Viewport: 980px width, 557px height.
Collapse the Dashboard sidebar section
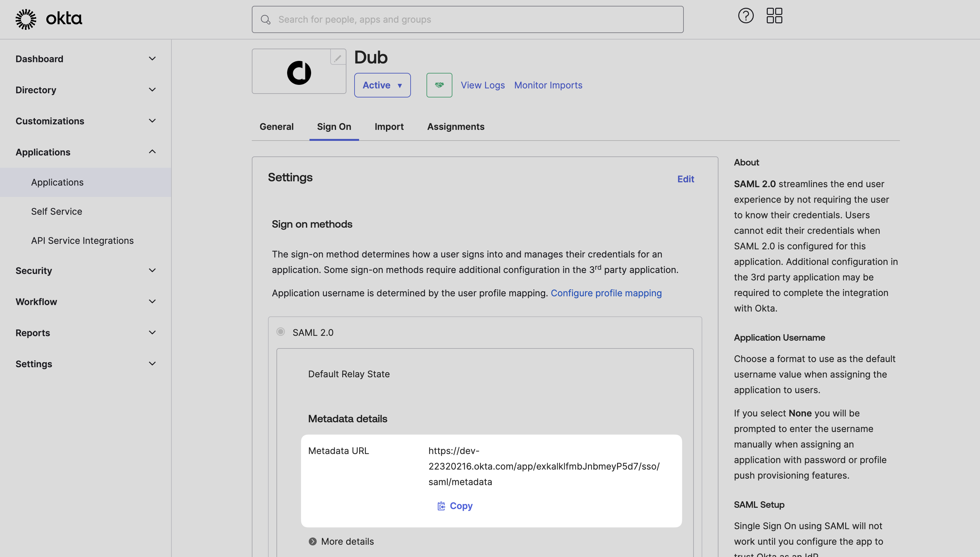(x=152, y=58)
